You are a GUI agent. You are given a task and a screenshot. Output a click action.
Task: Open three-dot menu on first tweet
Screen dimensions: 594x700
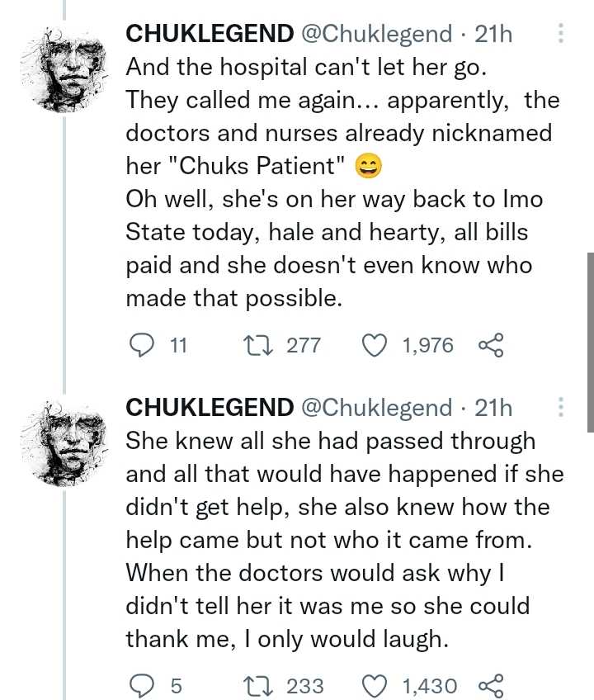[561, 35]
